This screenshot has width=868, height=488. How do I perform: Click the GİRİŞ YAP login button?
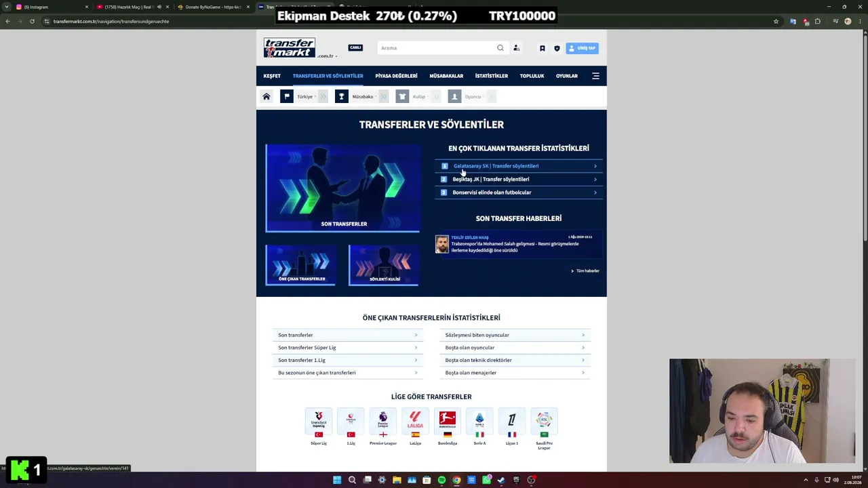click(582, 48)
